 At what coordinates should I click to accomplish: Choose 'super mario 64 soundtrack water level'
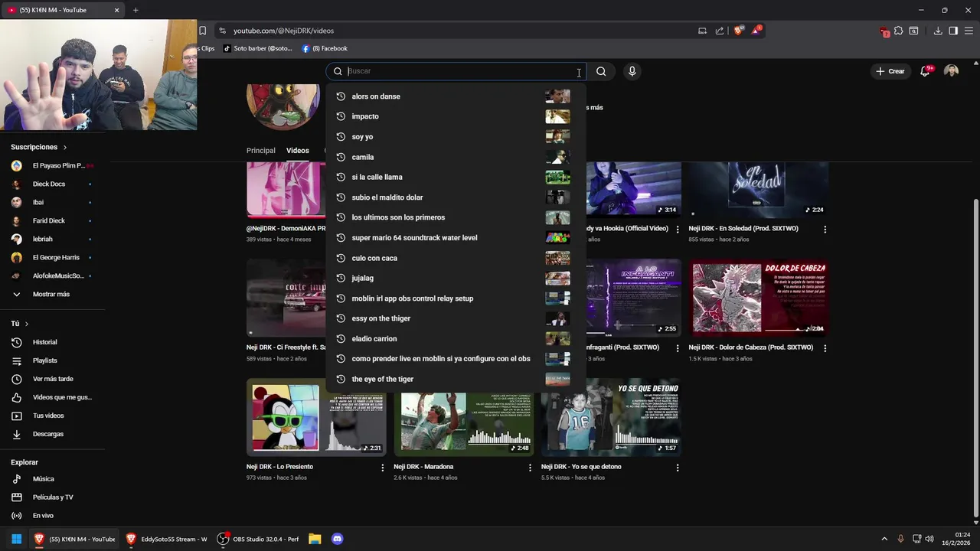coord(456,238)
